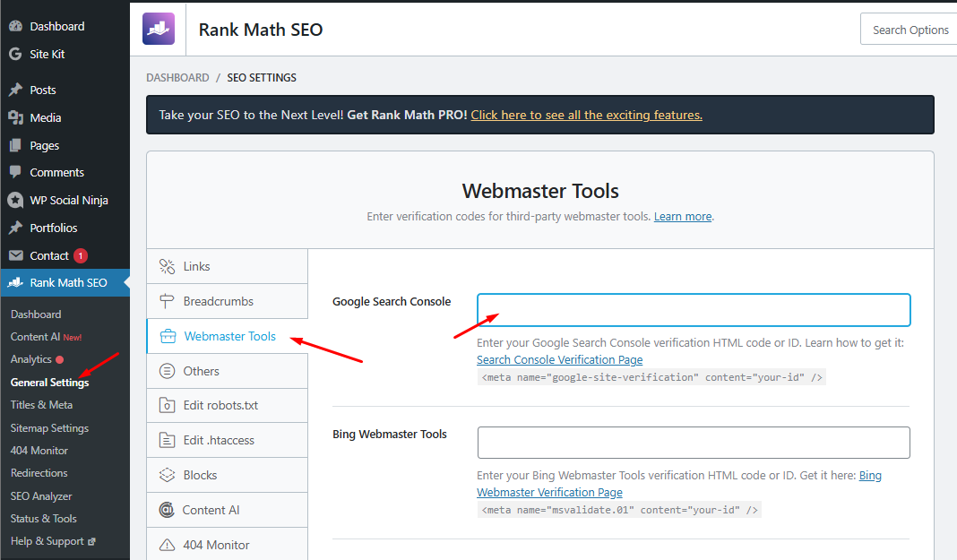Screen dimensions: 957x560
Task: Click the Breadcrumbs signpost icon
Action: (168, 301)
